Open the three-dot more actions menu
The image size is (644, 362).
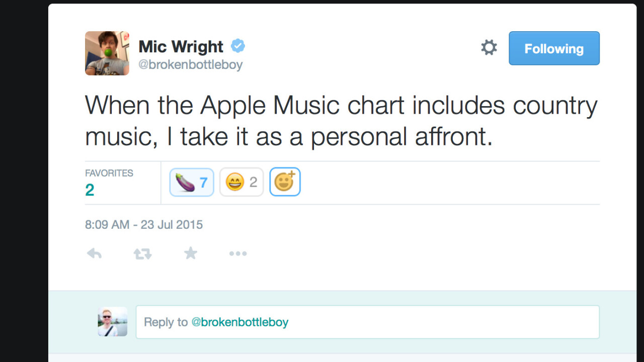(x=238, y=253)
